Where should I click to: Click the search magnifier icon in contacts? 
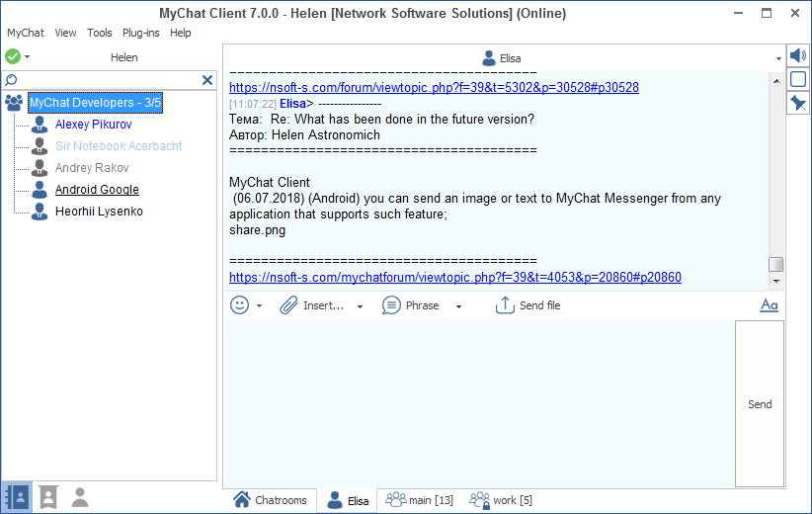click(x=11, y=80)
